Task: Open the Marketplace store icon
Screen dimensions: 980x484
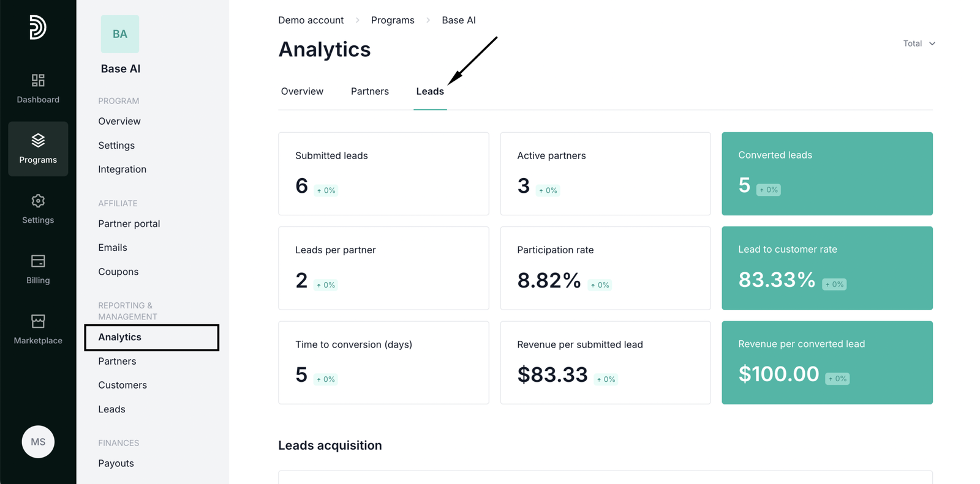Action: click(38, 321)
